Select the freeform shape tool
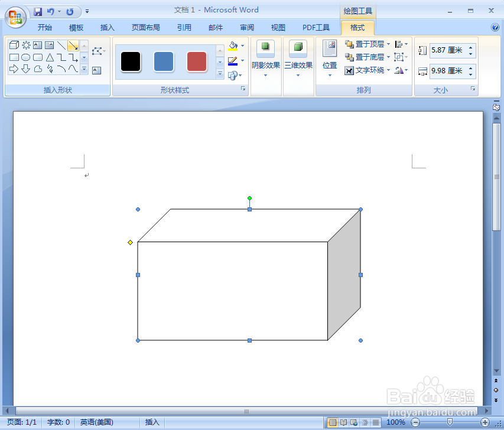The height and width of the screenshot is (430, 504). tap(38, 69)
